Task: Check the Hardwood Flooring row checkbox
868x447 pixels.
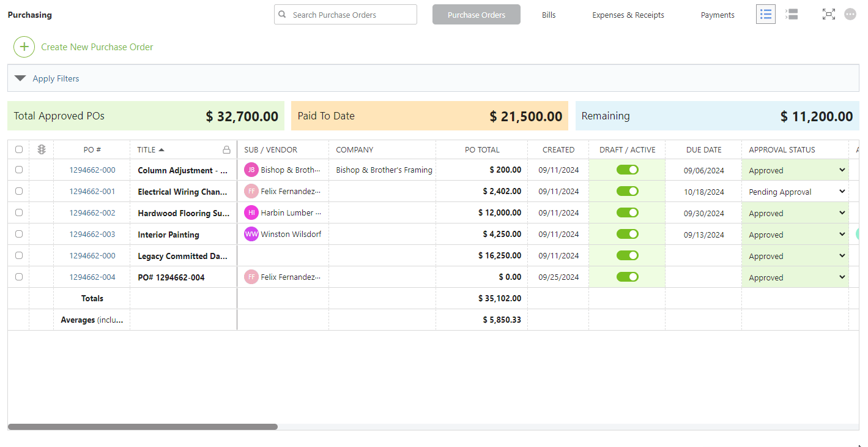Action: coord(19,212)
